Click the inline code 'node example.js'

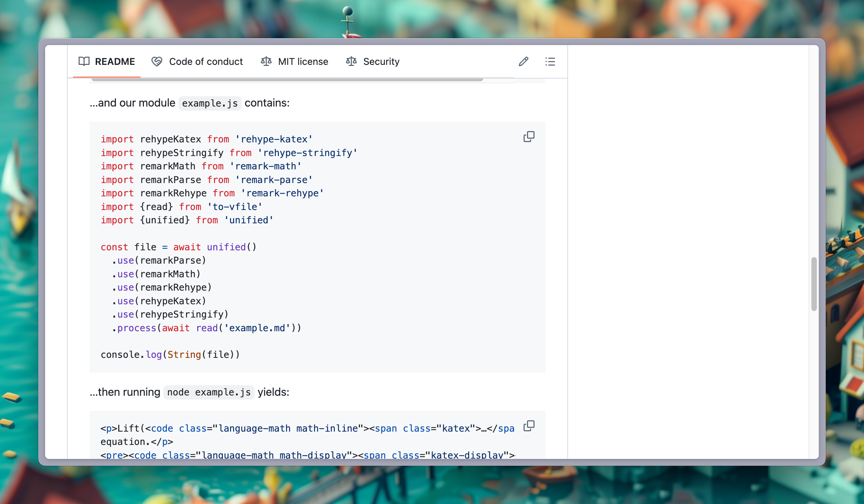click(209, 392)
